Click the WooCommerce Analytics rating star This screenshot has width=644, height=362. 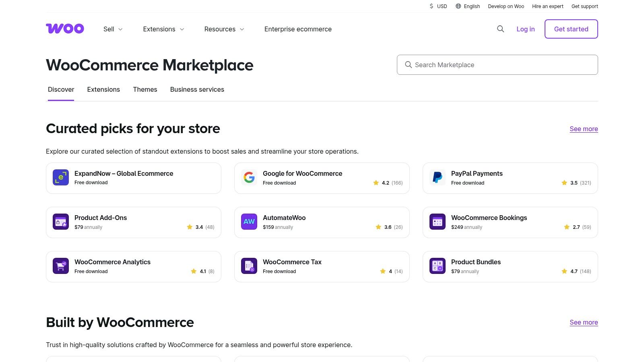coord(194,271)
